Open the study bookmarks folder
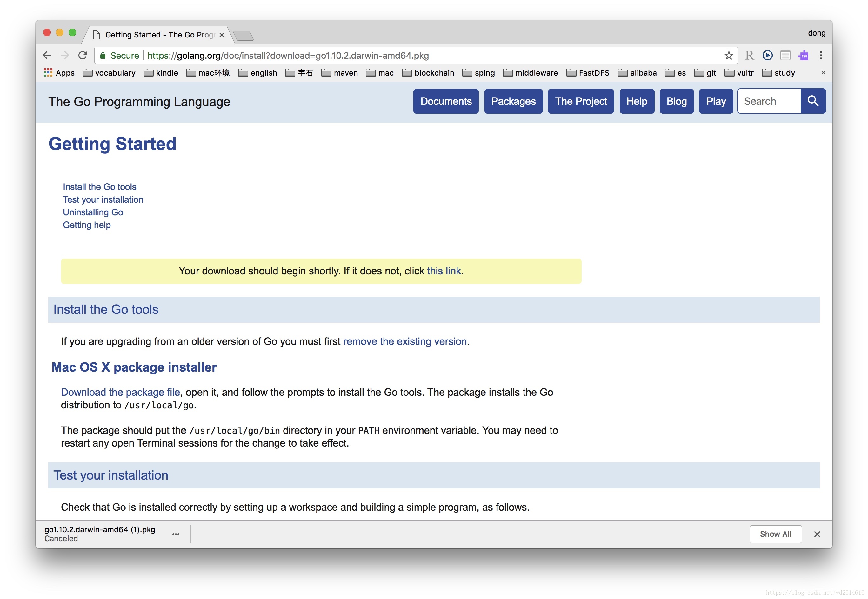This screenshot has width=868, height=599. pyautogui.click(x=778, y=73)
